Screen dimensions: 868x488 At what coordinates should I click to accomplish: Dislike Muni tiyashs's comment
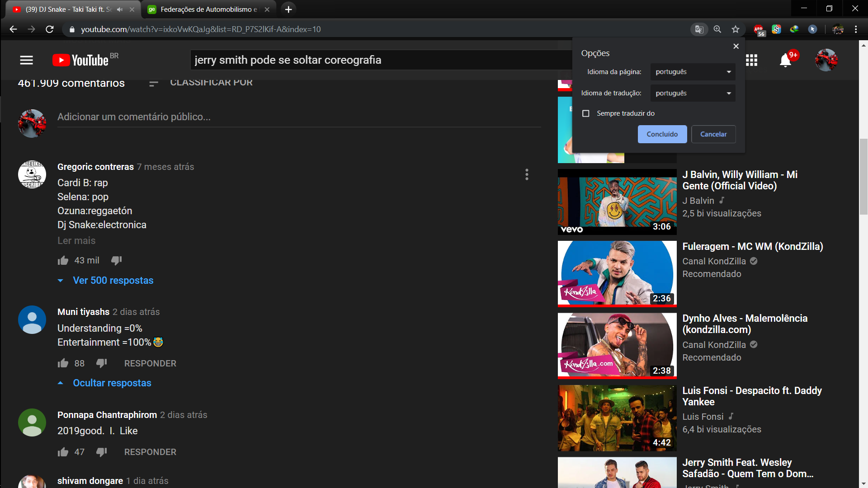point(102,363)
